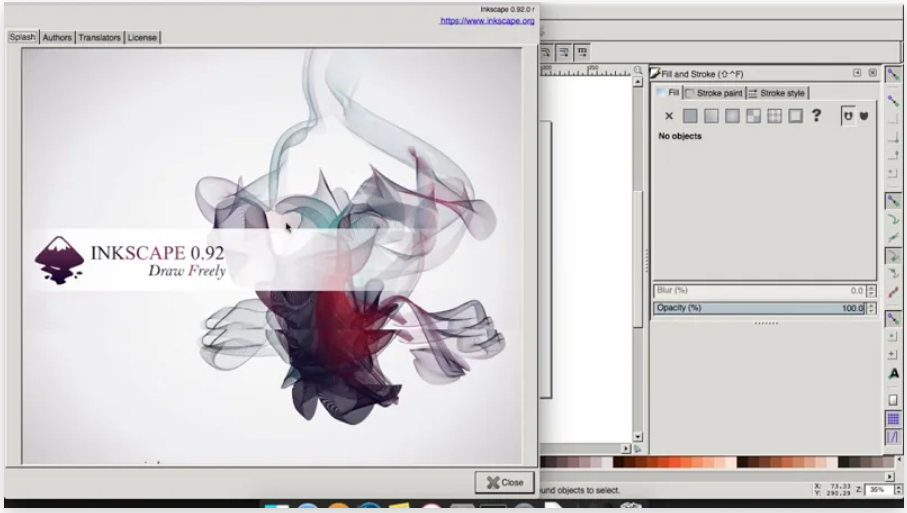This screenshot has height=513, width=907.
Task: Toggle snap to bounding box edge midpoints
Action: [x=893, y=138]
